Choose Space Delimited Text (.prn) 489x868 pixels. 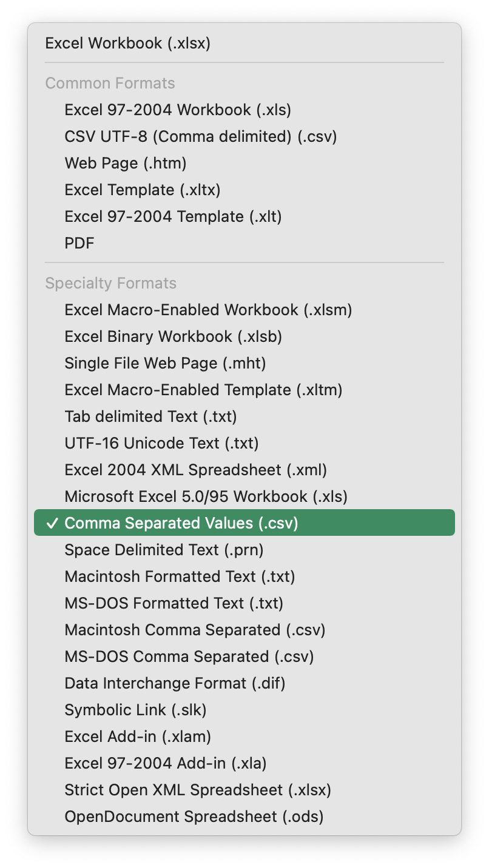click(164, 550)
